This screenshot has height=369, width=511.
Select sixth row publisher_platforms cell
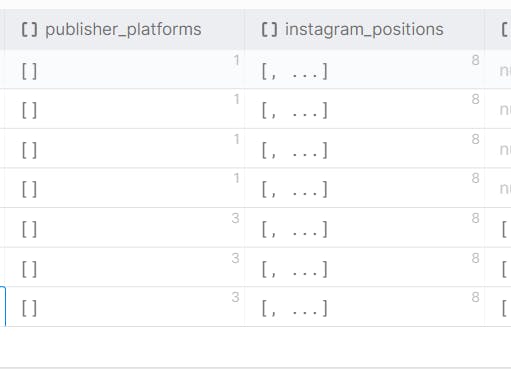point(124,267)
